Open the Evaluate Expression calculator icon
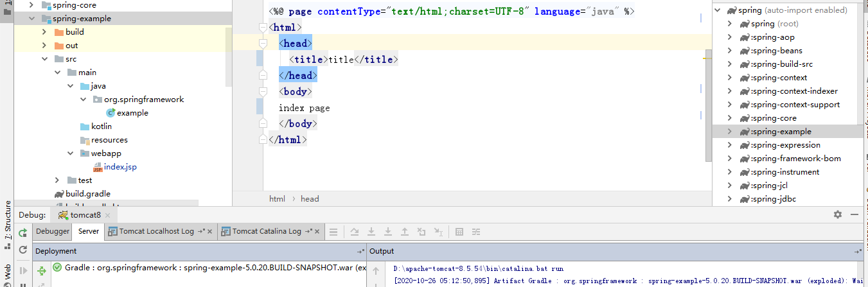The height and width of the screenshot is (287, 868). 459,231
